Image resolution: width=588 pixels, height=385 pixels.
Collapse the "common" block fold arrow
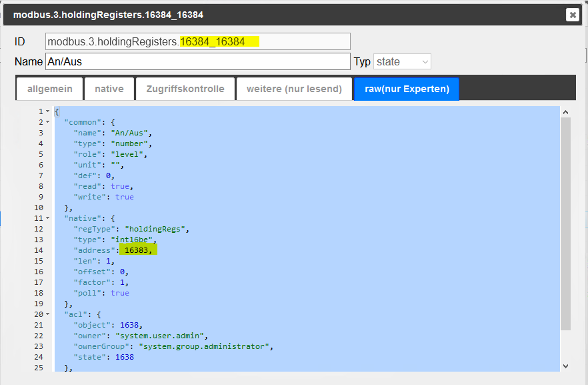(x=48, y=122)
